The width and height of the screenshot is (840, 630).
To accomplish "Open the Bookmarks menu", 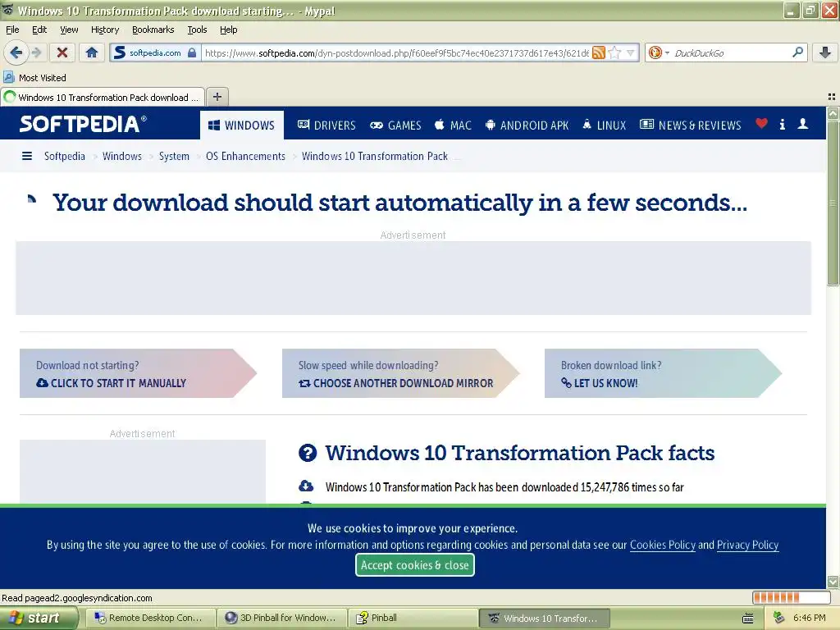I will [153, 30].
